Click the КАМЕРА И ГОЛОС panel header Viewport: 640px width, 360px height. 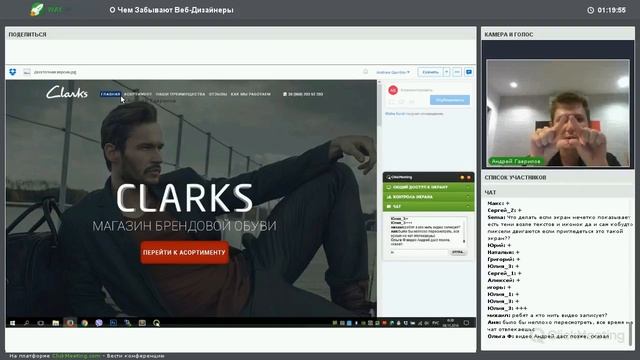(x=558, y=34)
